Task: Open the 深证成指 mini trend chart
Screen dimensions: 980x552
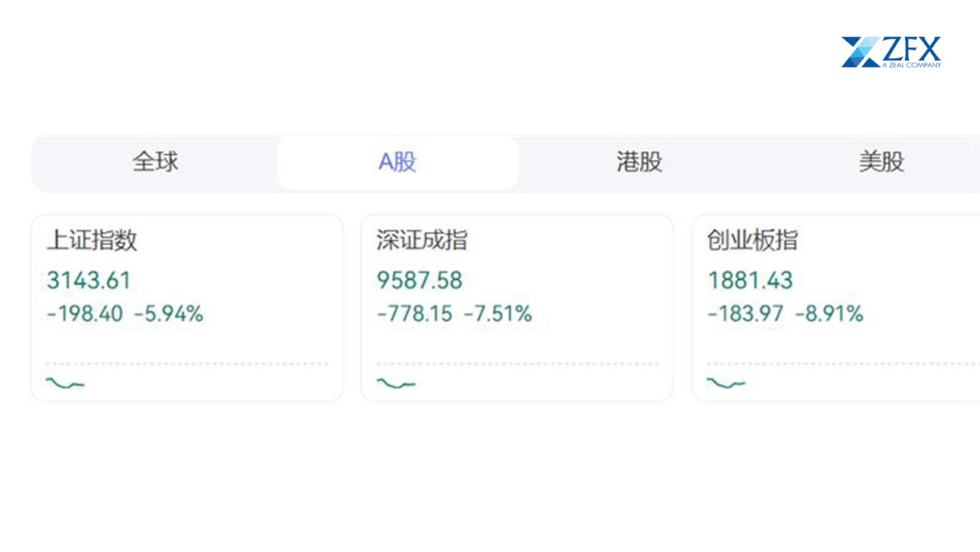Action: point(396,382)
